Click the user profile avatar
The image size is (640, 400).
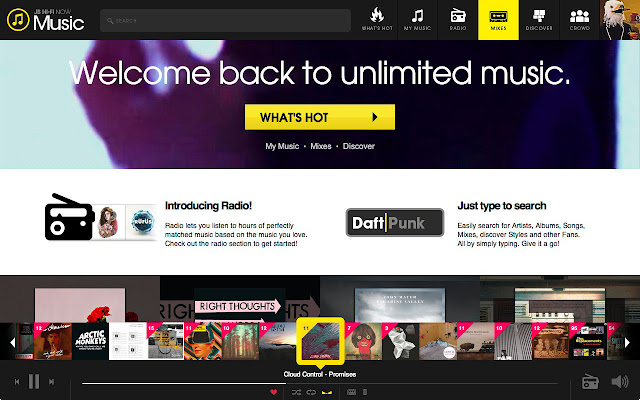pos(620,20)
